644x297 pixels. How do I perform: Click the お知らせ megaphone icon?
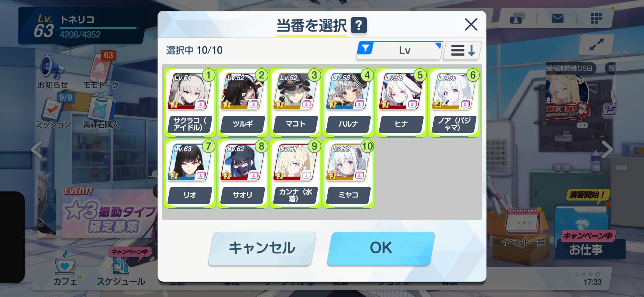[x=52, y=68]
